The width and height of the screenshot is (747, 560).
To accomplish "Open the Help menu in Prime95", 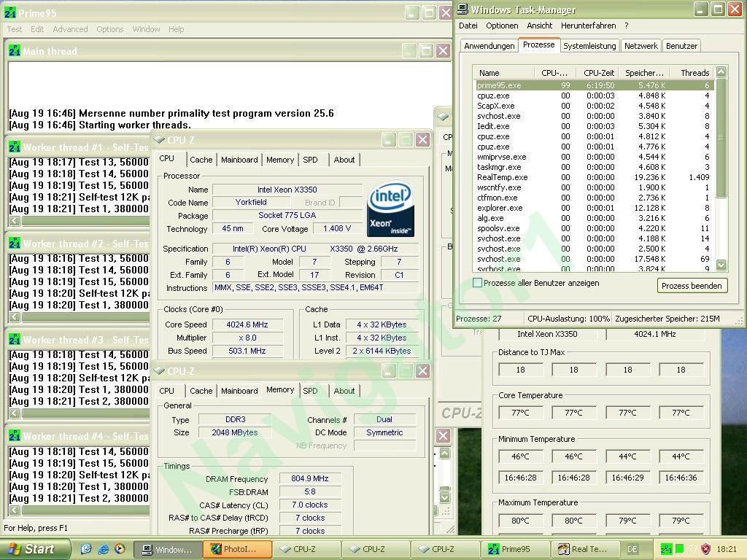I will (177, 29).
